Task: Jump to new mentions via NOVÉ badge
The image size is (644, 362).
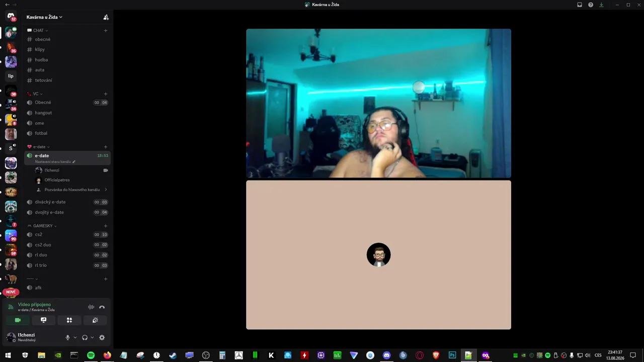Action: 11,292
